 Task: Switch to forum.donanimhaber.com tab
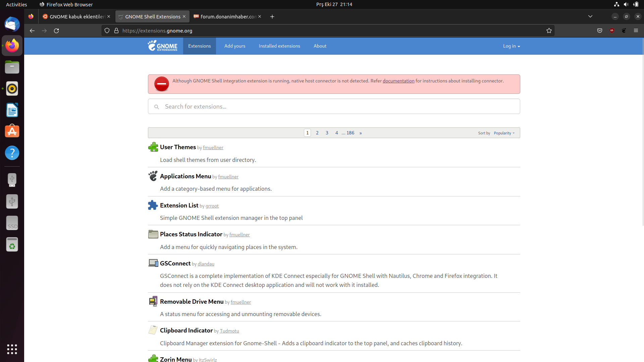point(228,17)
